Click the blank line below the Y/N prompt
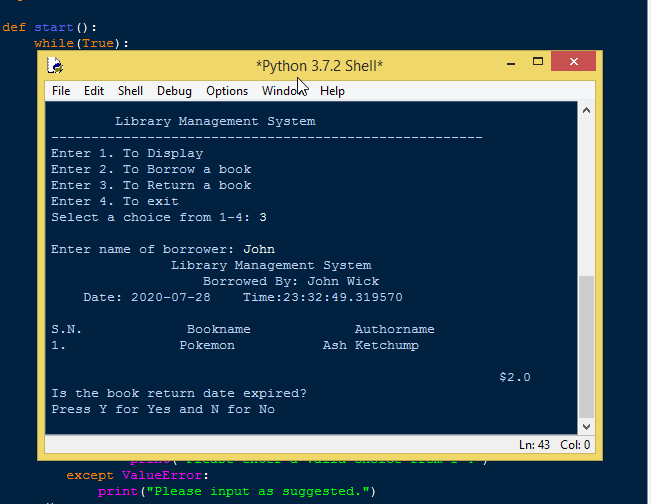Screen dimensions: 651x504 (200, 424)
